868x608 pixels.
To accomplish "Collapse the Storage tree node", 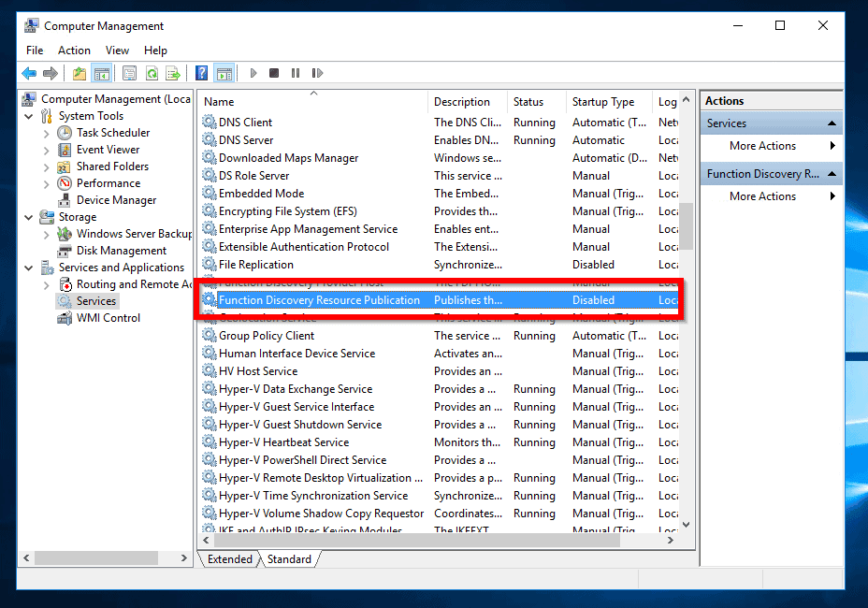I will (x=29, y=218).
